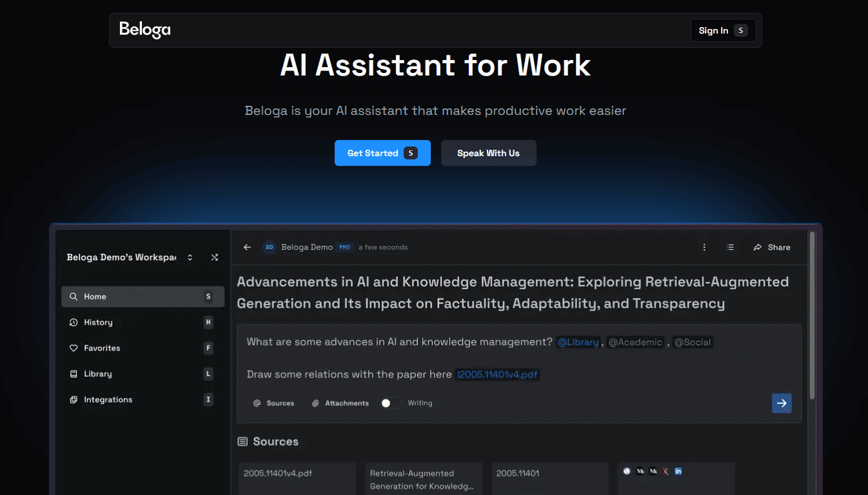Open the Sources selector with @ icon
This screenshot has height=495, width=868.
click(x=273, y=403)
